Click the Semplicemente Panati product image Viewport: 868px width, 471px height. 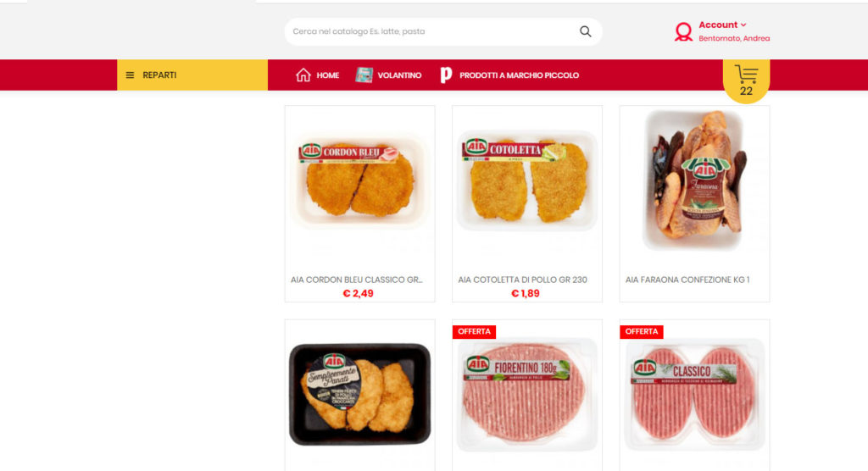point(359,394)
